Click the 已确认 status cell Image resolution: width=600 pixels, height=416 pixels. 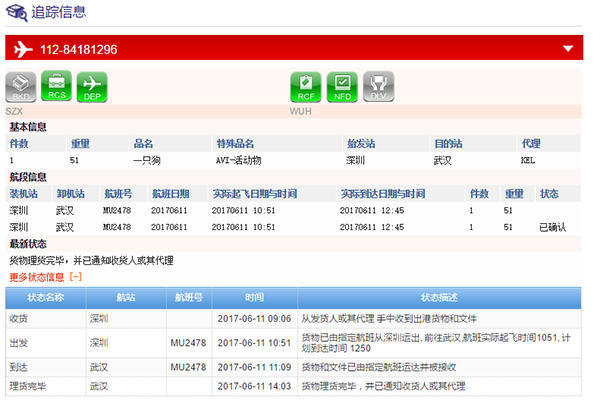pyautogui.click(x=552, y=227)
